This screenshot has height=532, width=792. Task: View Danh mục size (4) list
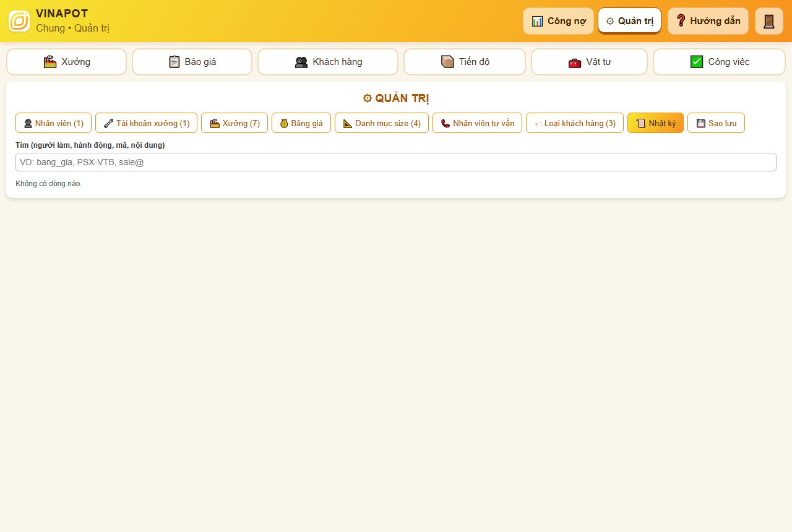(382, 123)
